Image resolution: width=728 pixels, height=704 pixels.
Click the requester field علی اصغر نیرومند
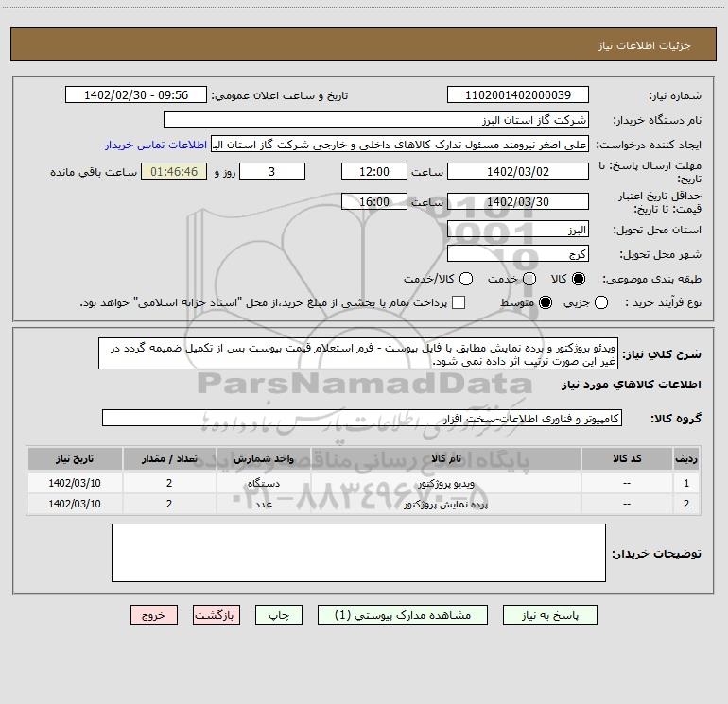(400, 144)
